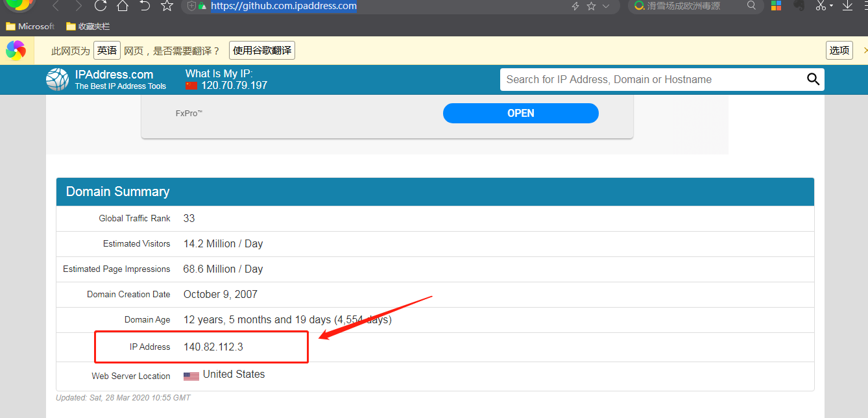Click the search magnifier button on IPAddress.com
Viewport: 868px width, 418px height.
coord(813,79)
